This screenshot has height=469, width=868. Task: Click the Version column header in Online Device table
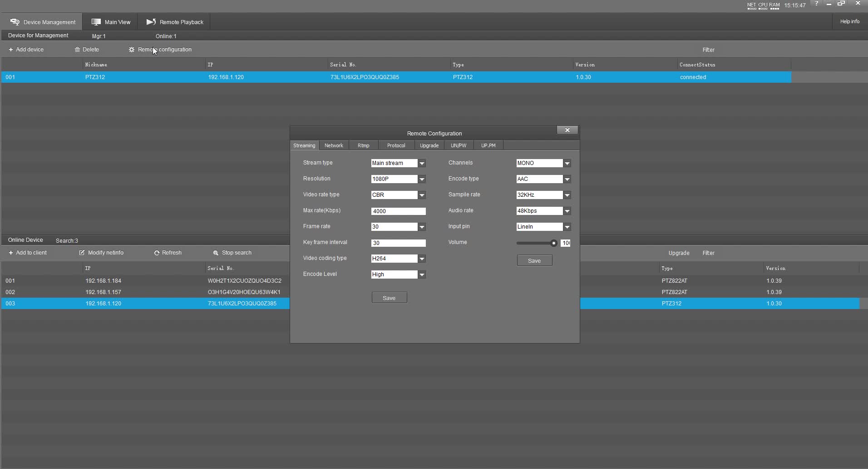point(775,268)
